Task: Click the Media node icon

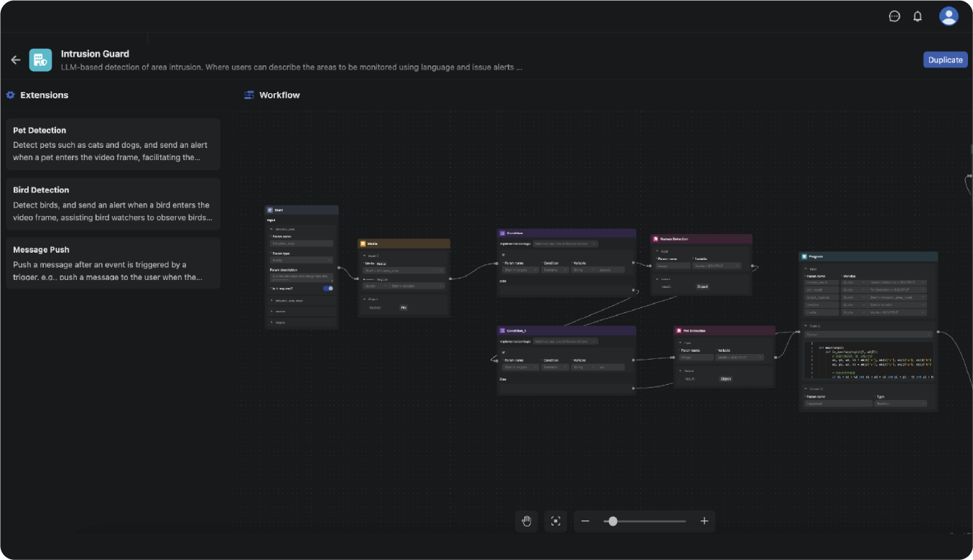Action: coord(363,244)
